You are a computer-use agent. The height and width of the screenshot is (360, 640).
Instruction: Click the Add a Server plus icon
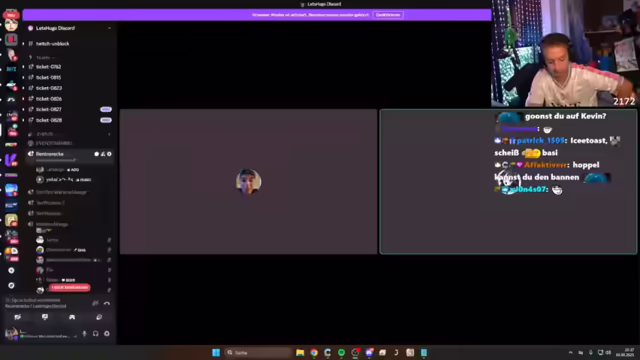tap(11, 270)
